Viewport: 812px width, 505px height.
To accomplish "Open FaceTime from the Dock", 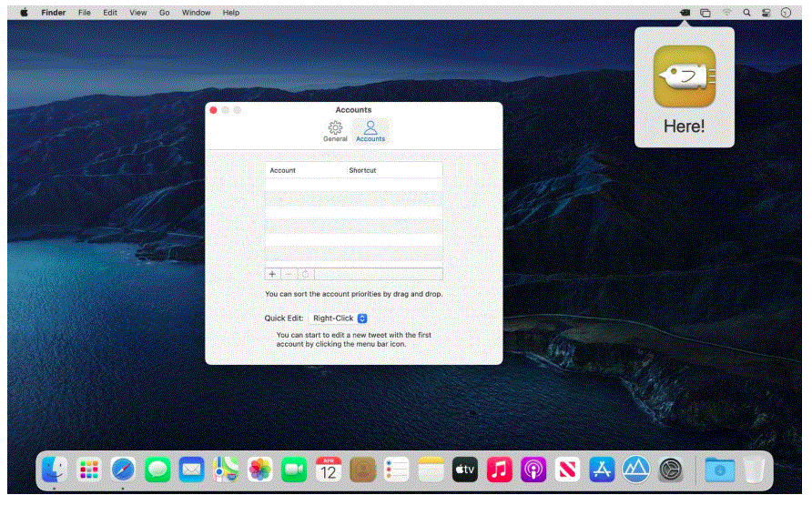I will (294, 470).
